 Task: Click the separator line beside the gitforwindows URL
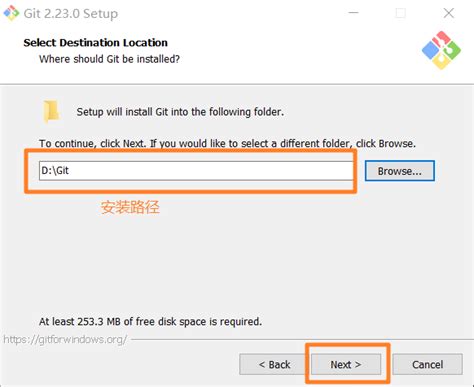(302, 340)
